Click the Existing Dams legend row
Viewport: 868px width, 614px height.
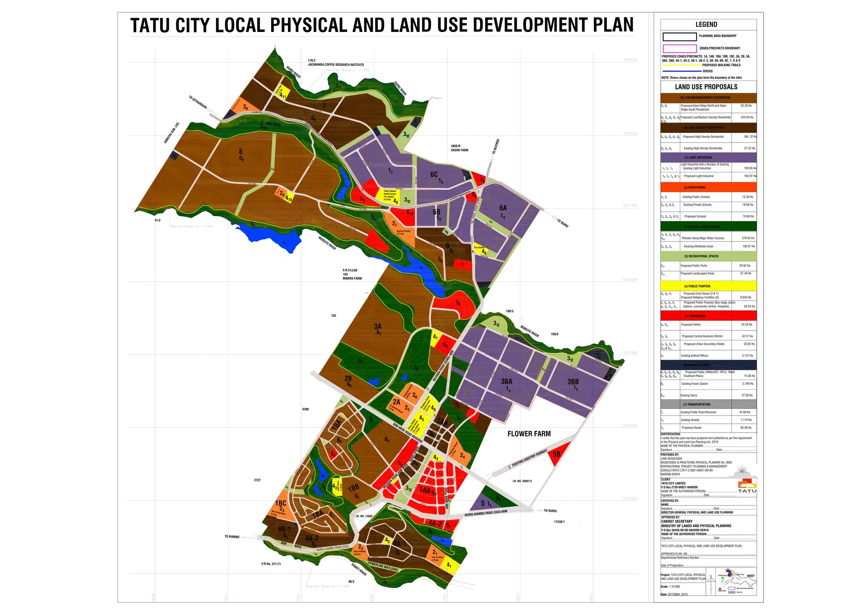[709, 395]
